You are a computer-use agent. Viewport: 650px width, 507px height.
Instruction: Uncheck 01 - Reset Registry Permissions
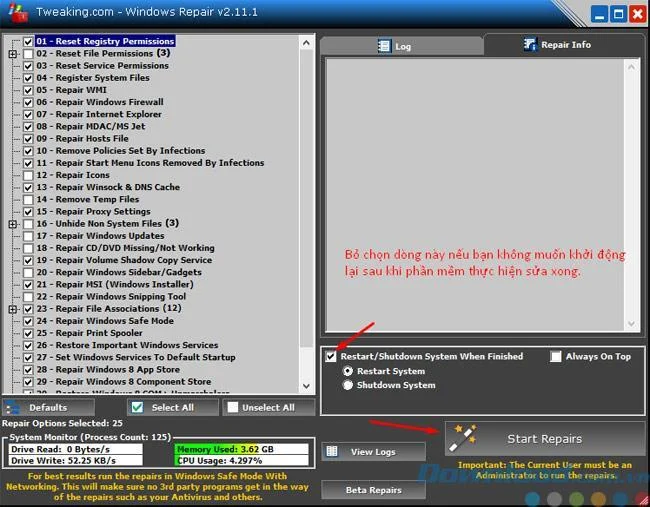pos(28,41)
